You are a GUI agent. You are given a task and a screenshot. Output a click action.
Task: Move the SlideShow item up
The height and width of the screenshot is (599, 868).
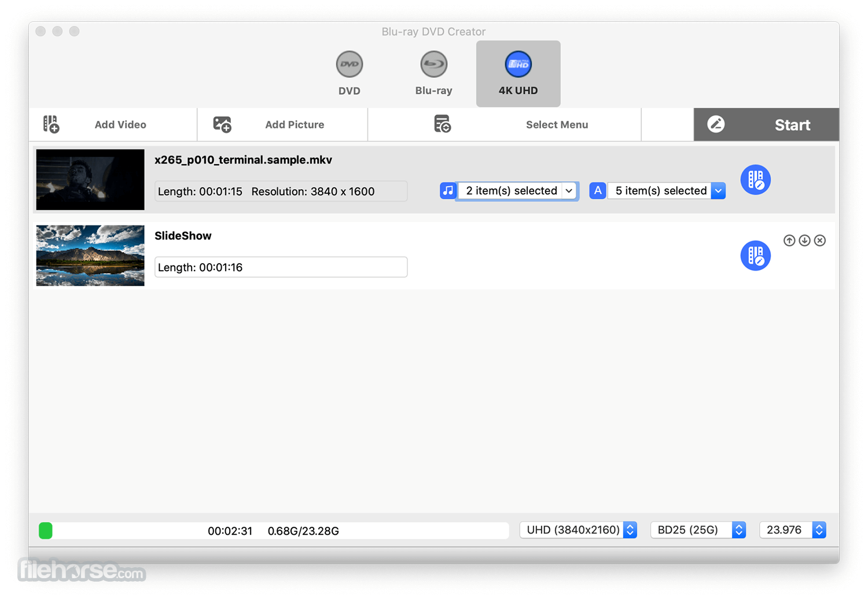tap(789, 240)
